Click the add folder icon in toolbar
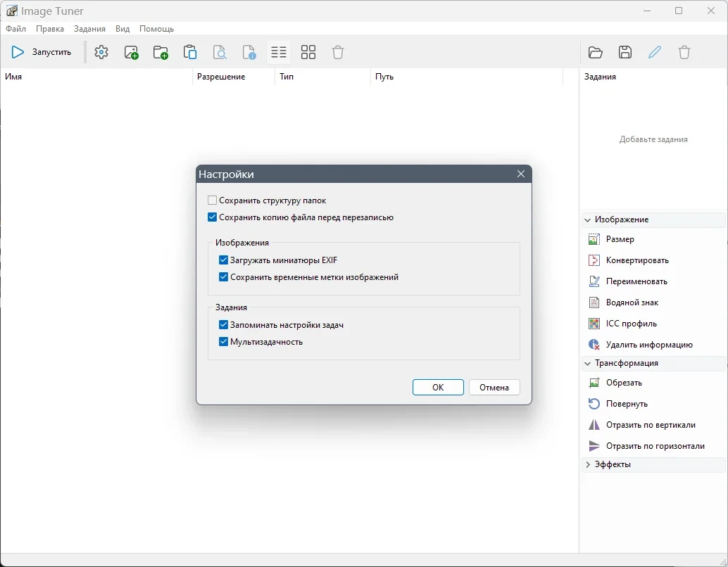The width and height of the screenshot is (728, 567). pyautogui.click(x=161, y=52)
